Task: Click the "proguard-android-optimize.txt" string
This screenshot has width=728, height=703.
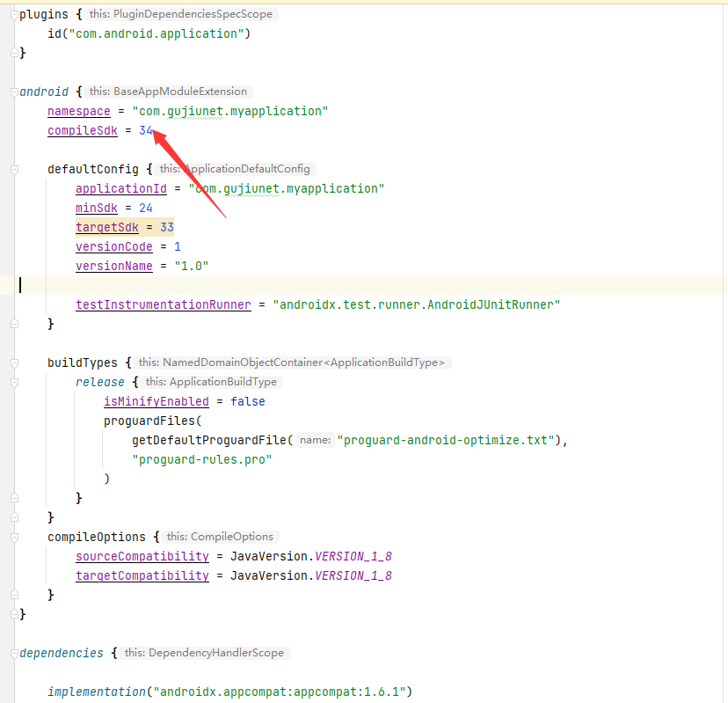Action: click(446, 441)
